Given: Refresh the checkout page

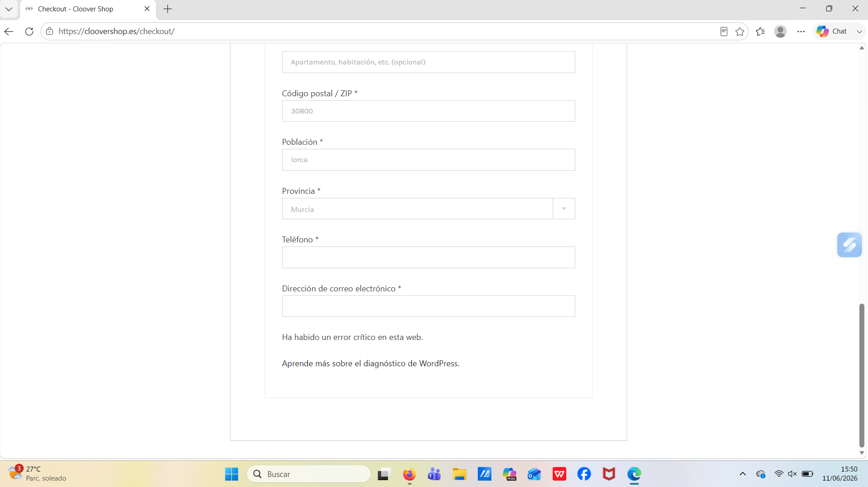Looking at the screenshot, I should 29,31.
